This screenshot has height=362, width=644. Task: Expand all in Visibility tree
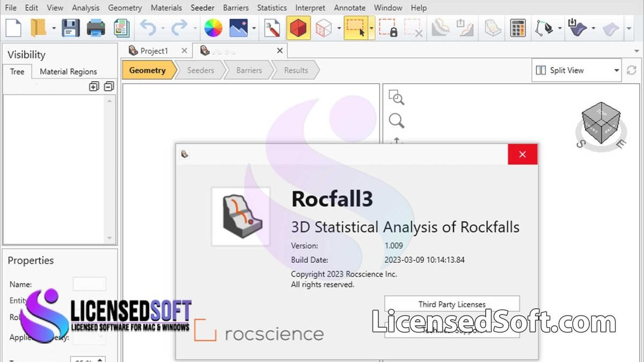94,86
